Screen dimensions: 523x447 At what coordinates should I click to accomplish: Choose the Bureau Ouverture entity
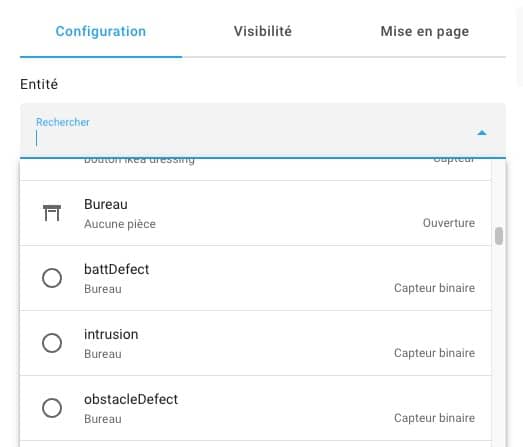click(255, 213)
